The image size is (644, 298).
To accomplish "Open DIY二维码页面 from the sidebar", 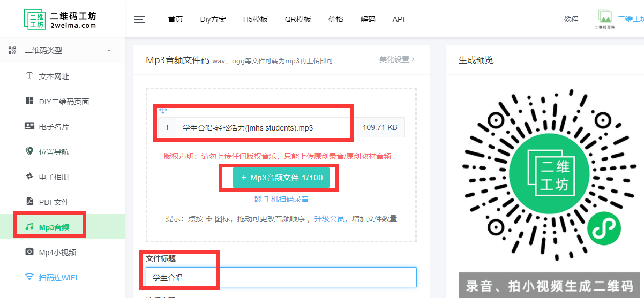I will [64, 102].
